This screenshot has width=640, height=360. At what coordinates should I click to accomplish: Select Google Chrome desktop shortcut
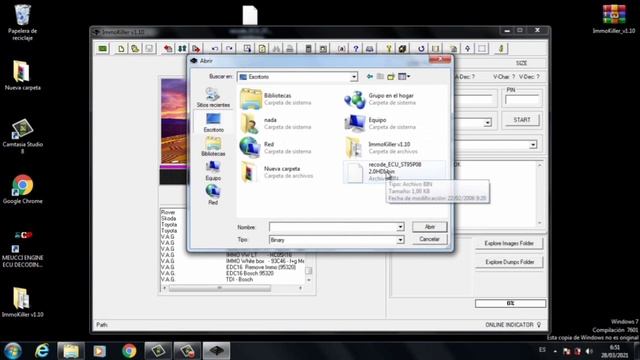click(x=22, y=189)
